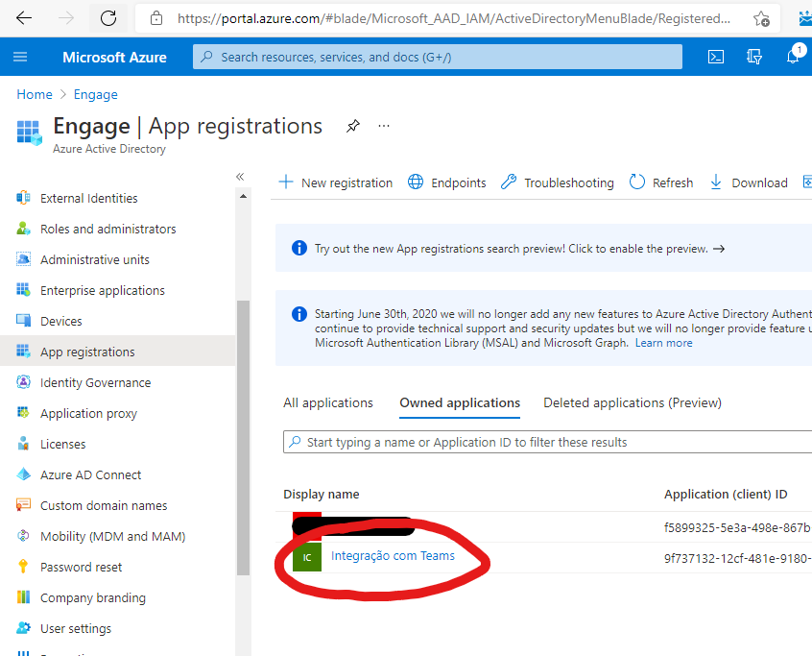Open Integração com Teams app
Image resolution: width=812 pixels, height=656 pixels.
pos(393,556)
